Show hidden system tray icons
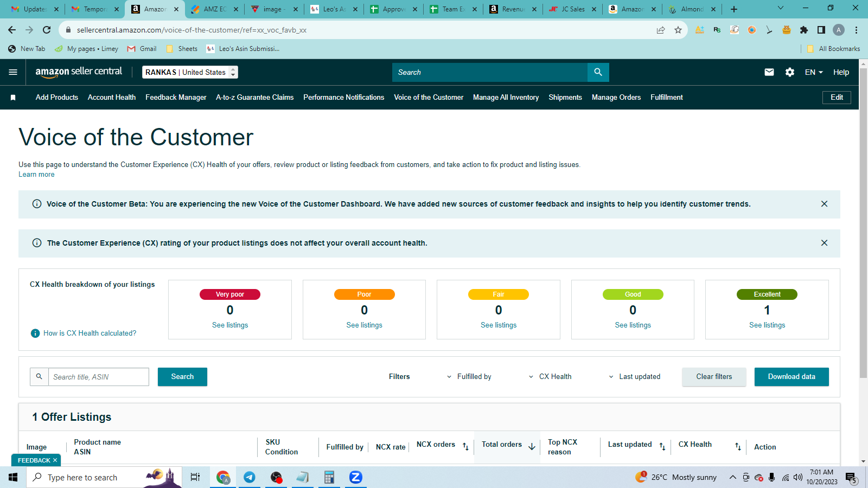The height and width of the screenshot is (488, 868). point(732,477)
